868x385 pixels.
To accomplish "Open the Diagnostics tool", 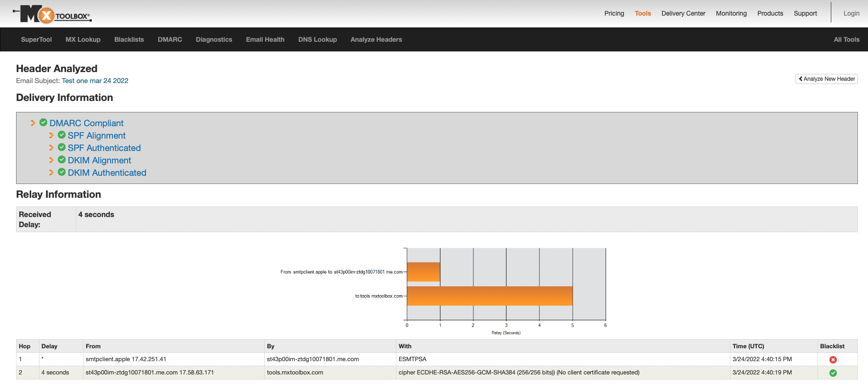I will tap(214, 39).
